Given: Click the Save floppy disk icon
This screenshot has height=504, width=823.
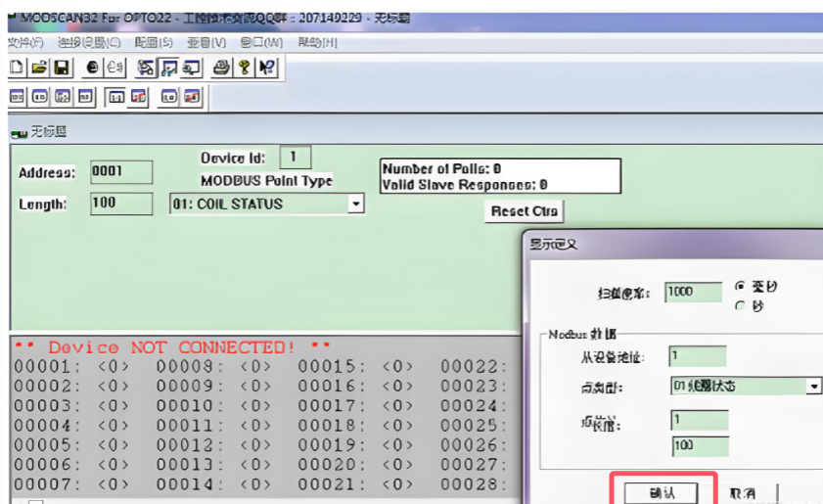Looking at the screenshot, I should [61, 68].
